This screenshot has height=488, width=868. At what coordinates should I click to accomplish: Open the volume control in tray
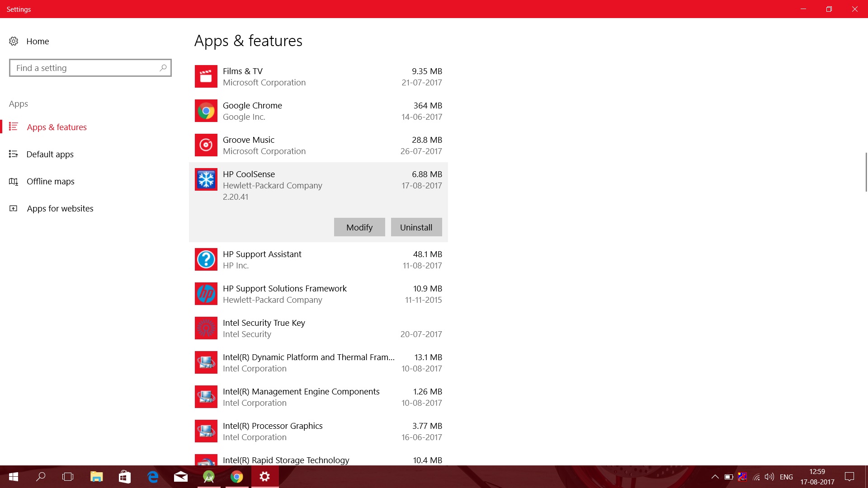click(x=769, y=477)
